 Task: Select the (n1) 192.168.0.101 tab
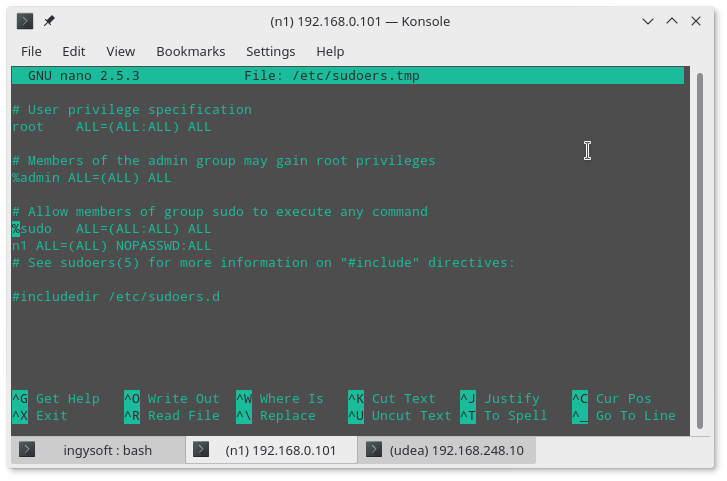point(272,450)
